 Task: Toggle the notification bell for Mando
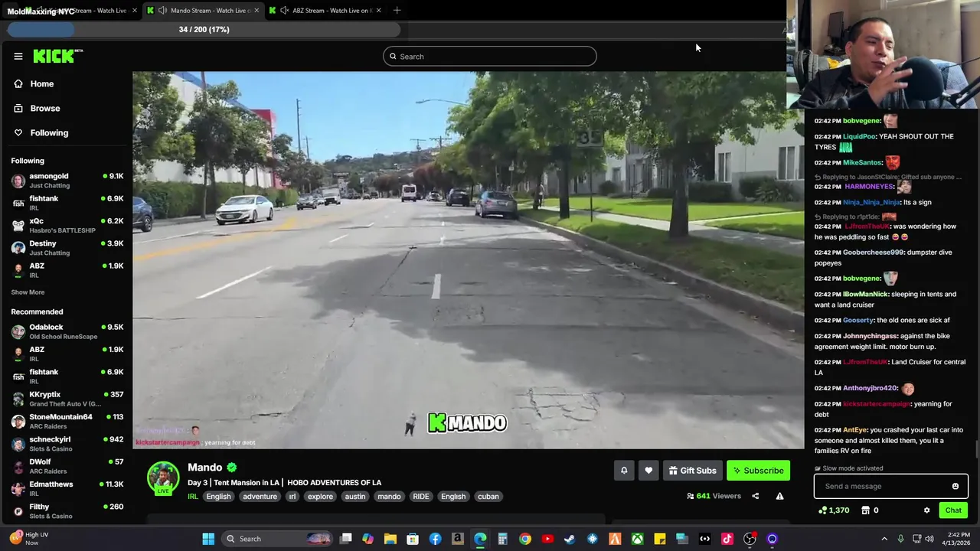click(x=624, y=471)
